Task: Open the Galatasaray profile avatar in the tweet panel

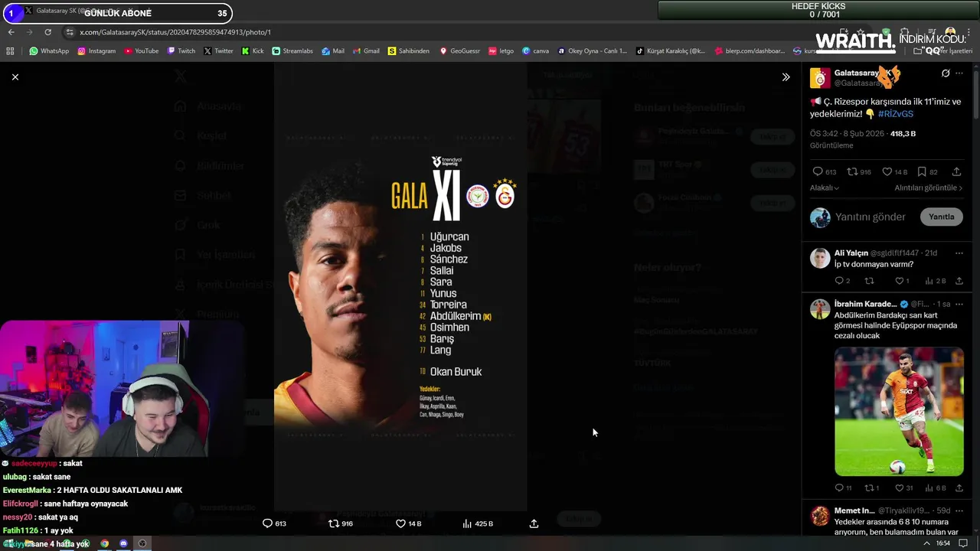Action: click(x=820, y=77)
